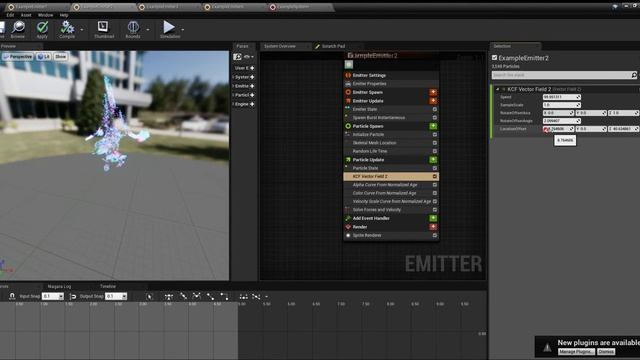This screenshot has height=360, width=640.
Task: Switch to the Niagara Log tab
Action: 59,287
